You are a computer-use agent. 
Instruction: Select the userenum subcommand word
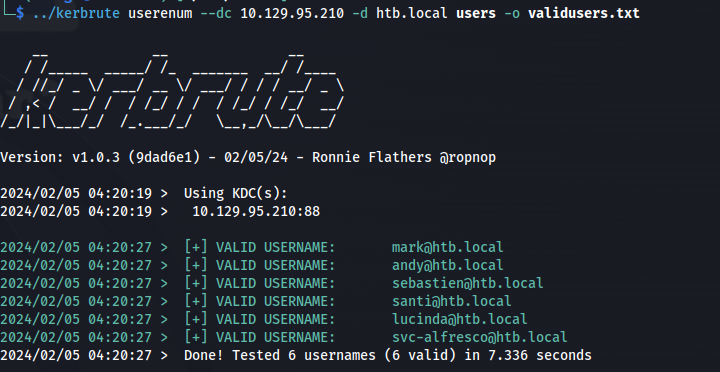coord(160,13)
